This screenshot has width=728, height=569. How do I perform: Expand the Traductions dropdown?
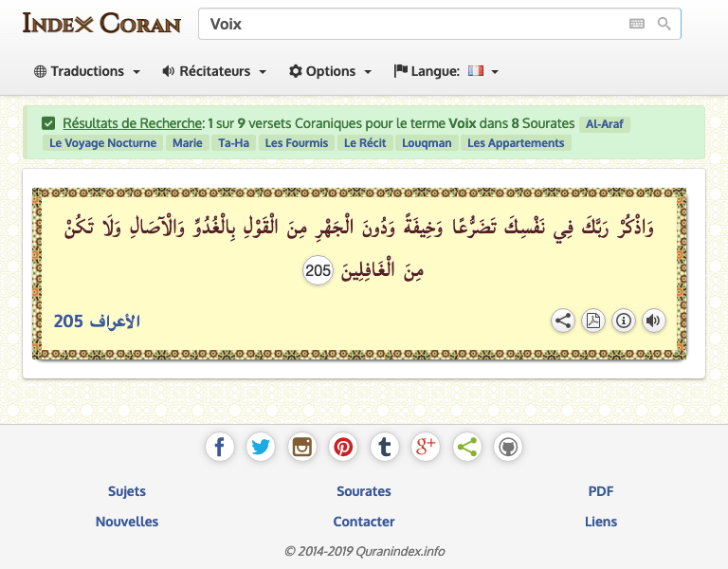[x=87, y=71]
